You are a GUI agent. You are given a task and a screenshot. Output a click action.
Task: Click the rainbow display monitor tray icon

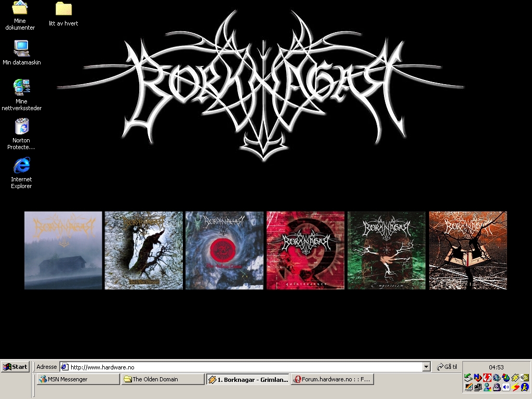(x=469, y=387)
